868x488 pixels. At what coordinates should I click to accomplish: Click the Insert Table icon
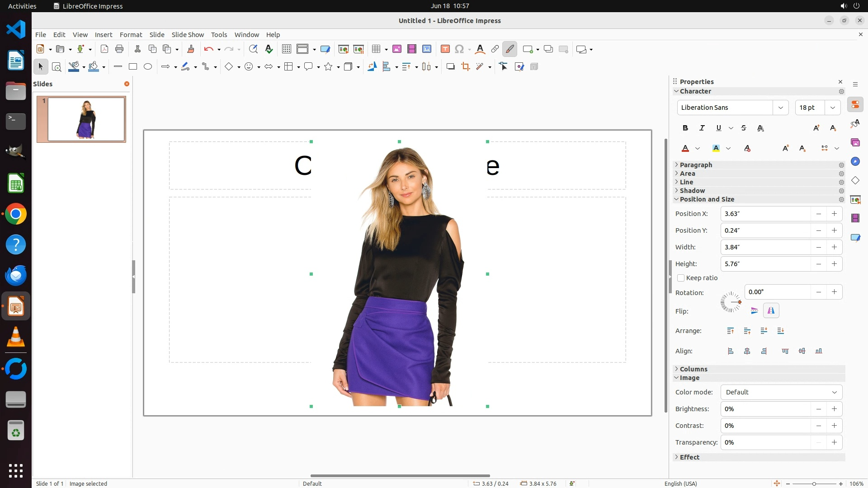point(376,49)
